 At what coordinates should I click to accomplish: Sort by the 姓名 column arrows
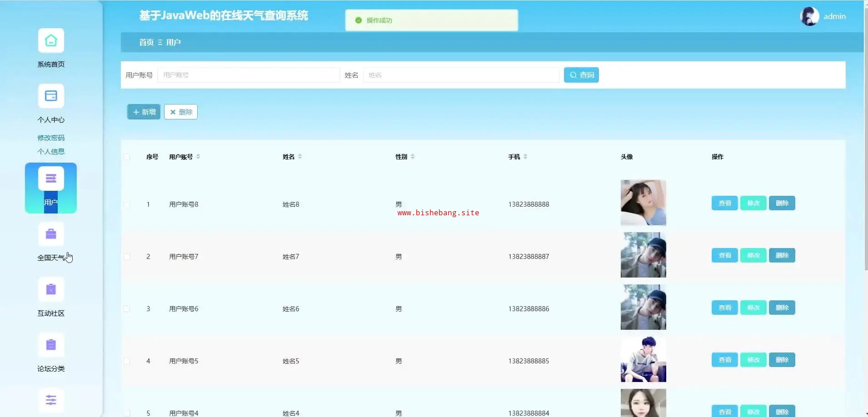pyautogui.click(x=300, y=157)
